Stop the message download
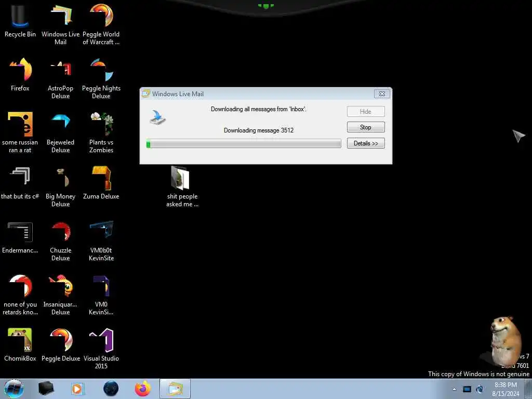Screen dimensions: 532x399 366,127
